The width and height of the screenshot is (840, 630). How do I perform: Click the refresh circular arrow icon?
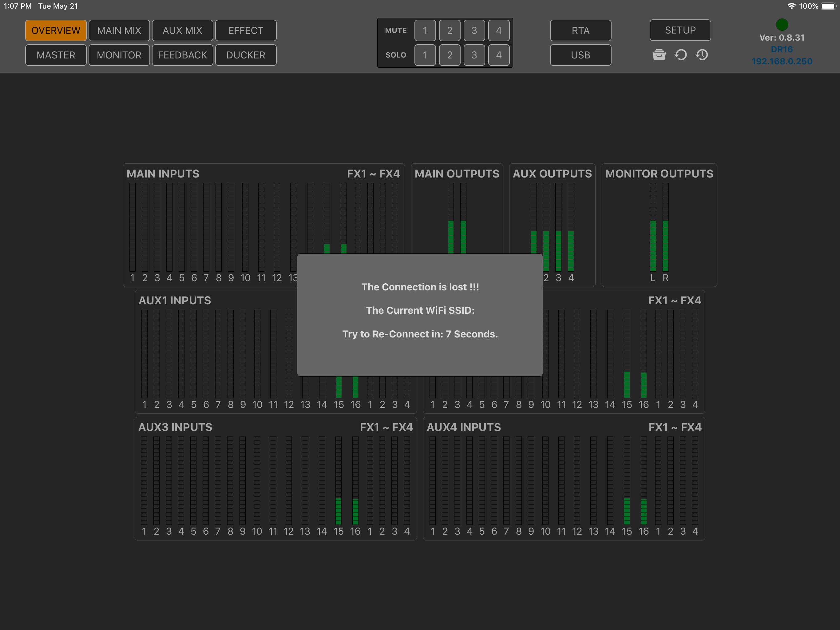(680, 55)
